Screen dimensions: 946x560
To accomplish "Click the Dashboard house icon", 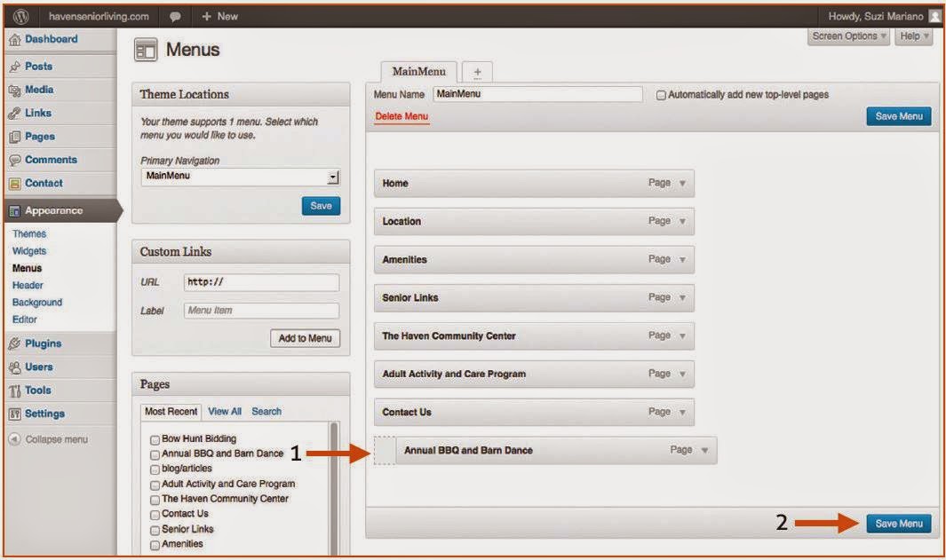I will [14, 40].
